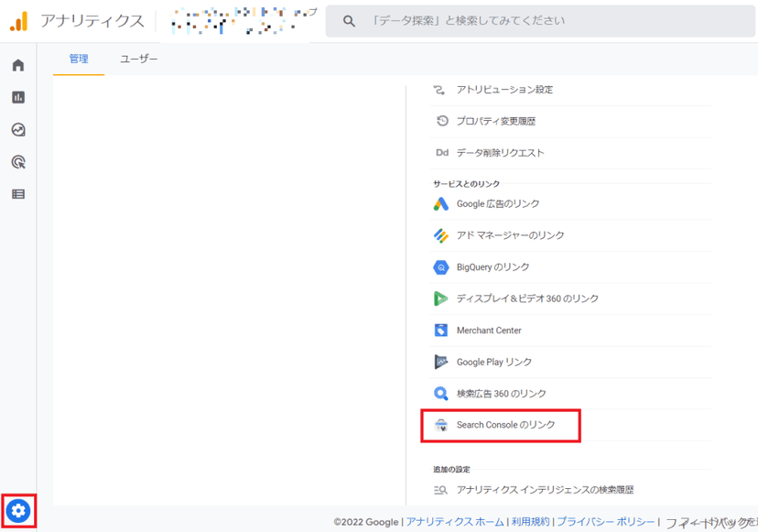Click the インテリジェンス検索履歴 icon

[440, 490]
